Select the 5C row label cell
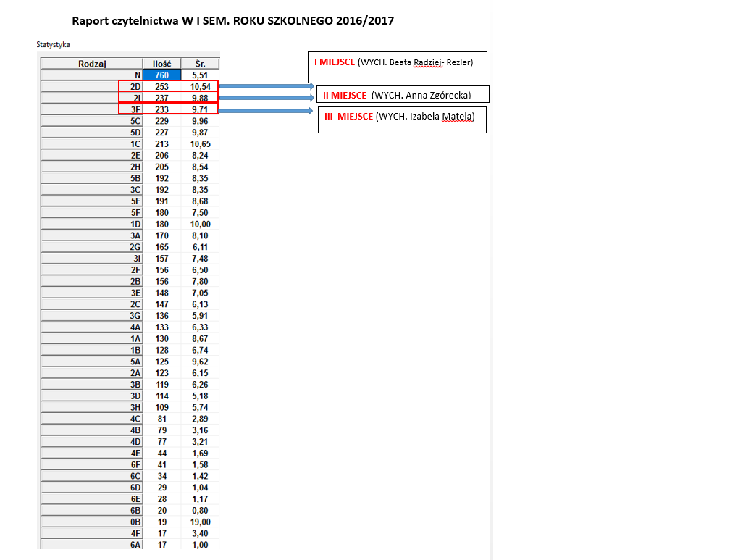 (92, 121)
